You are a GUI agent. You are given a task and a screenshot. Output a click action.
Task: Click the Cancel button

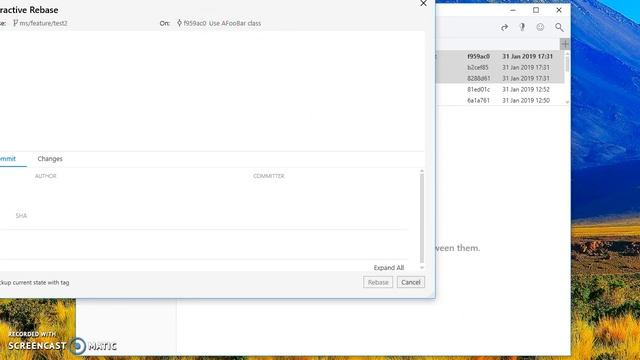pos(411,282)
